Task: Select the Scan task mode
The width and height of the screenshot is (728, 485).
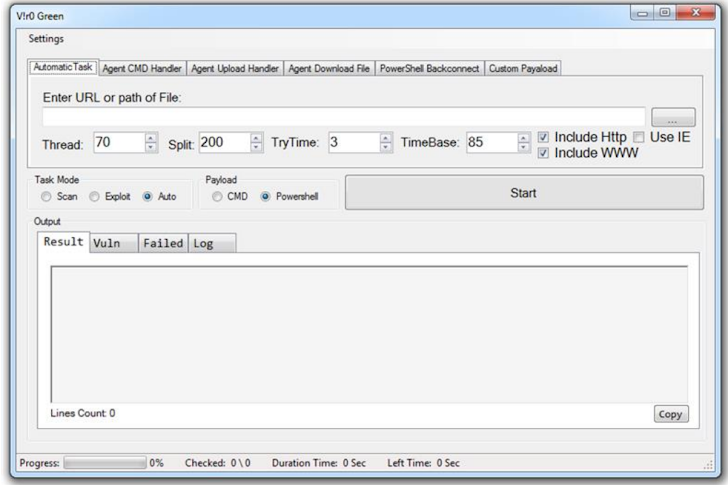Action: coord(46,197)
